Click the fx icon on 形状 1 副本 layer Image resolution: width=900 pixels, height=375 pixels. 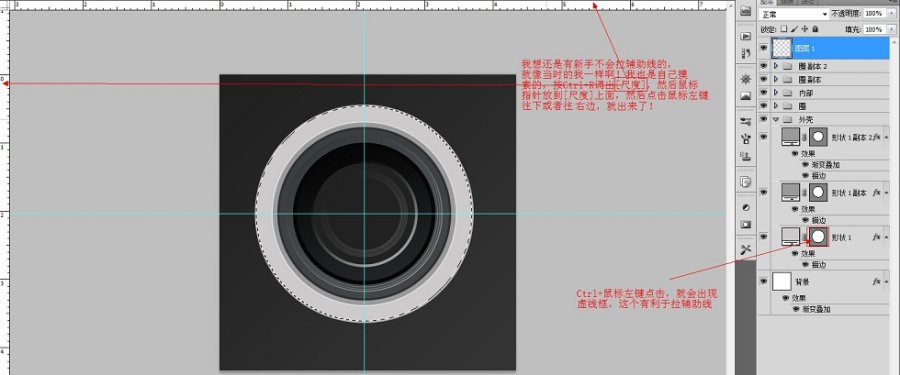click(x=876, y=193)
